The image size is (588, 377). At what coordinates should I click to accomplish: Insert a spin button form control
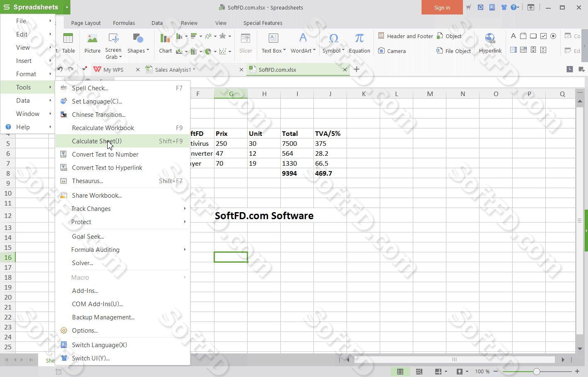click(533, 50)
